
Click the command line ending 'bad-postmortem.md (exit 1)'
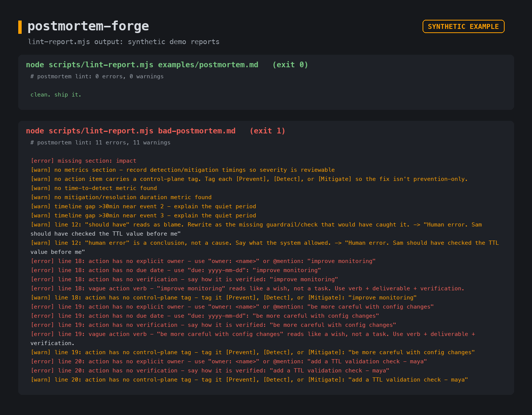[x=156, y=131]
